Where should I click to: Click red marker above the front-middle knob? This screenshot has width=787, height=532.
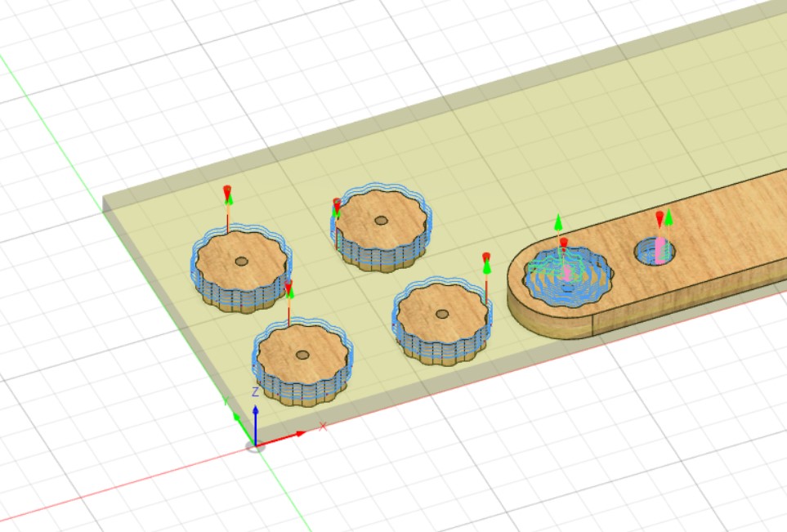coord(486,257)
